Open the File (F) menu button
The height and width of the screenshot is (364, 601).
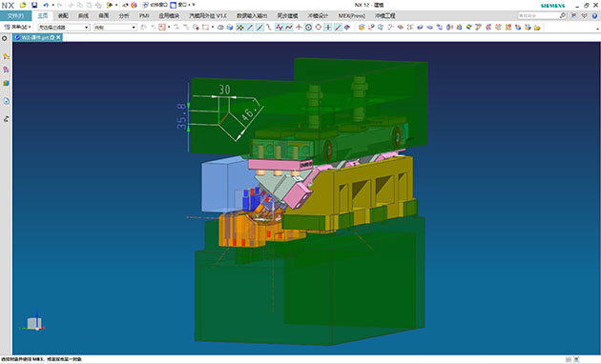pyautogui.click(x=15, y=15)
